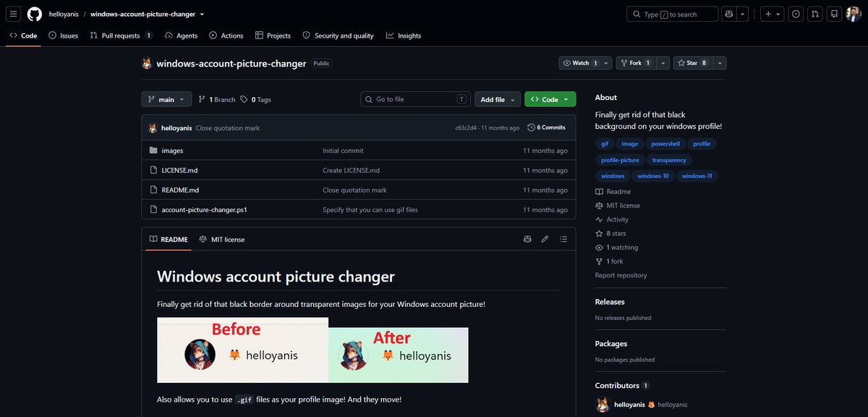
Task: Go to GitHub homepage via Octocat logo
Action: point(35,14)
